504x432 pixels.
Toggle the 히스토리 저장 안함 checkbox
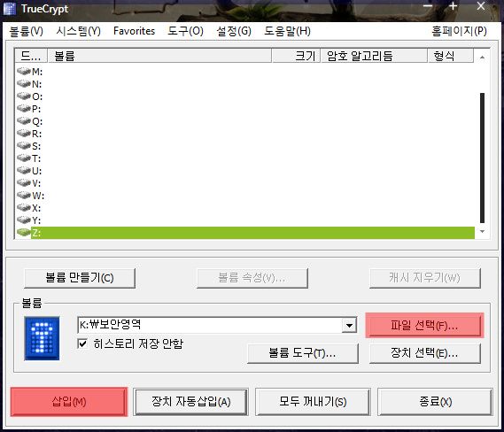click(82, 343)
